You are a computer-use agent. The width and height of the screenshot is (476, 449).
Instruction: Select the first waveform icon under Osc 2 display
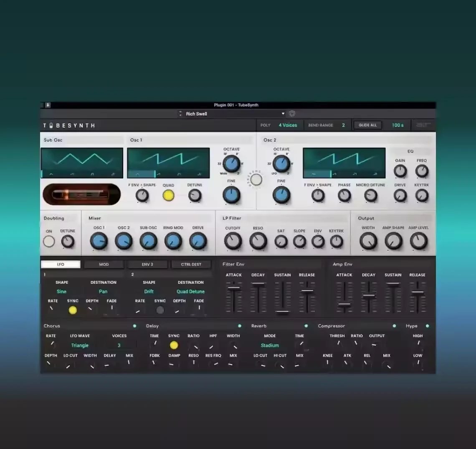[x=314, y=174]
